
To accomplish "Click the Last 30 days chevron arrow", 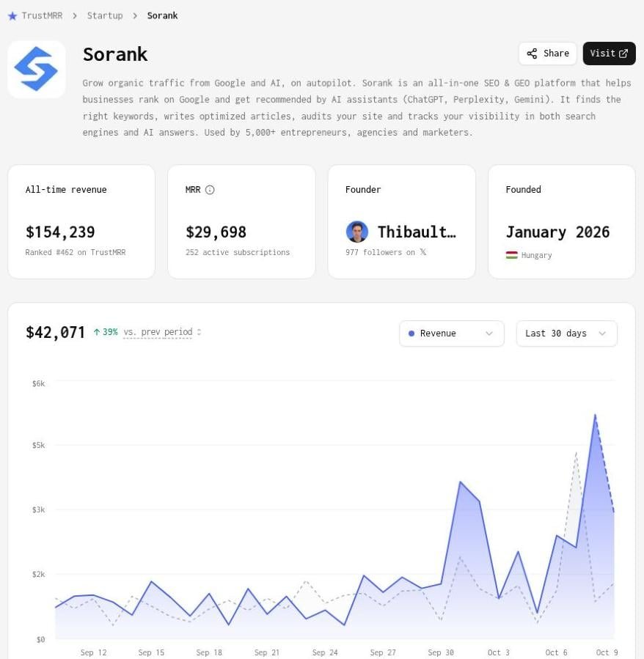I will [x=602, y=334].
